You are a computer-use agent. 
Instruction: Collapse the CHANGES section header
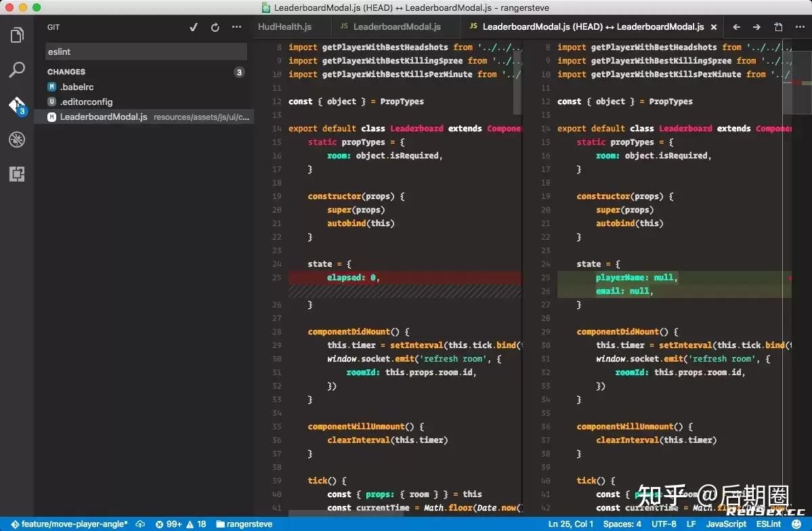click(x=66, y=72)
